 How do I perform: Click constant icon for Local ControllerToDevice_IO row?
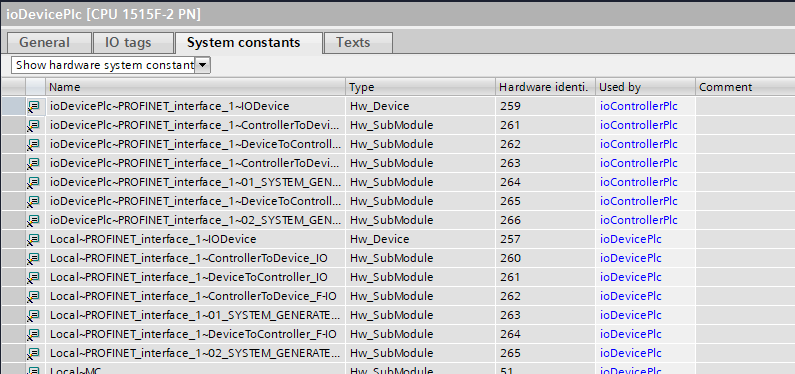(33, 258)
